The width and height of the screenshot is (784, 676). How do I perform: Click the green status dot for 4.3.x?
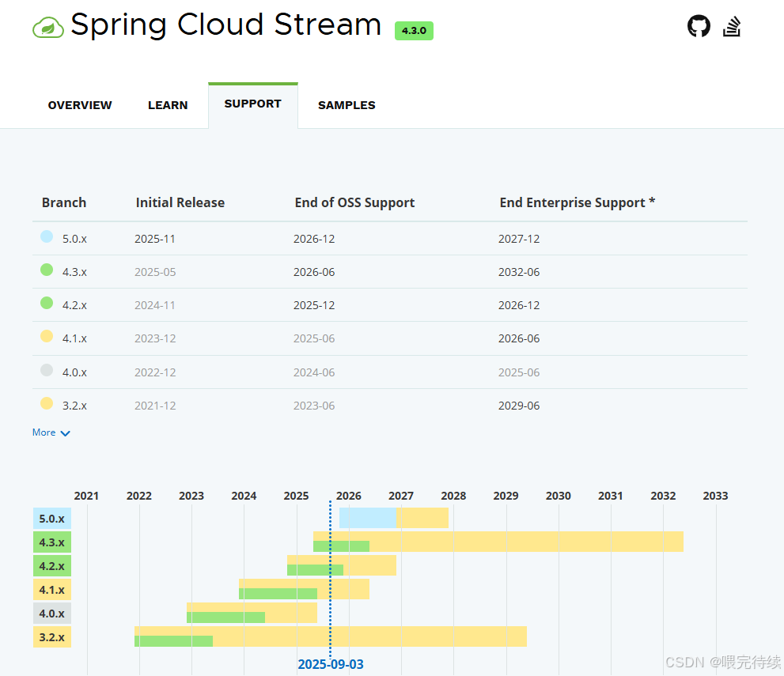pos(47,270)
